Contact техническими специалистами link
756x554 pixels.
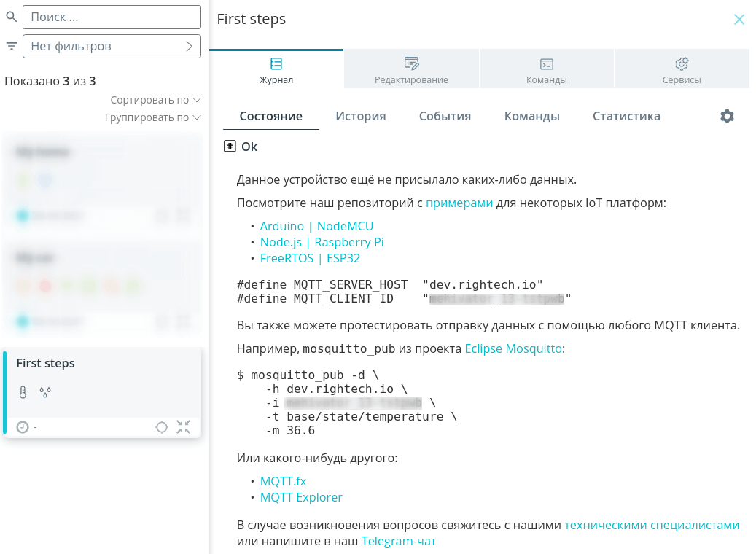652,525
